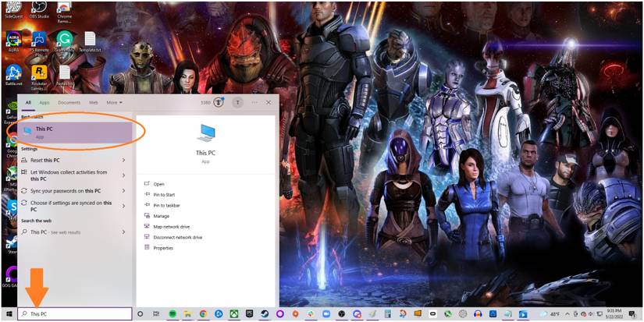The height and width of the screenshot is (322, 644).
Task: Open the Chrome Remote desktop shortcut
Action: (x=64, y=11)
